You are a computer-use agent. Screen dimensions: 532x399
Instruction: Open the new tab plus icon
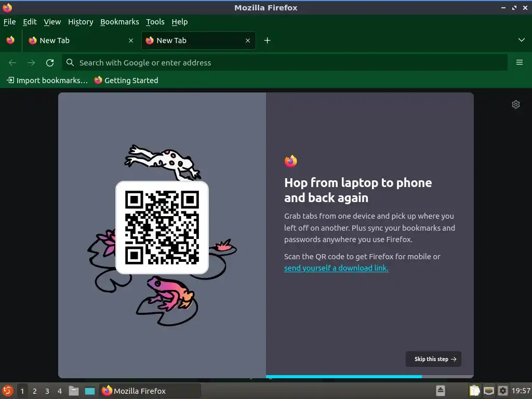pos(268,41)
